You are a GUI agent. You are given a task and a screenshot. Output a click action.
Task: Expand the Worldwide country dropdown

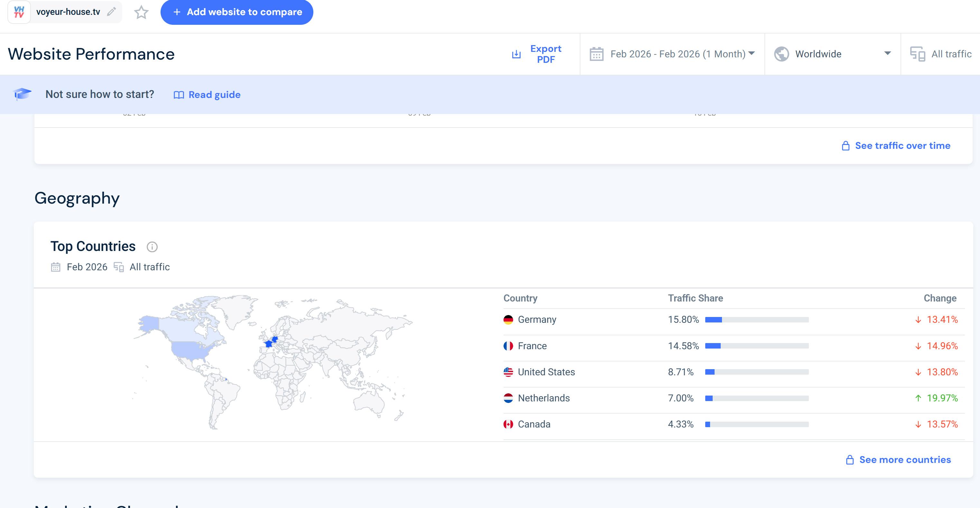pos(887,53)
